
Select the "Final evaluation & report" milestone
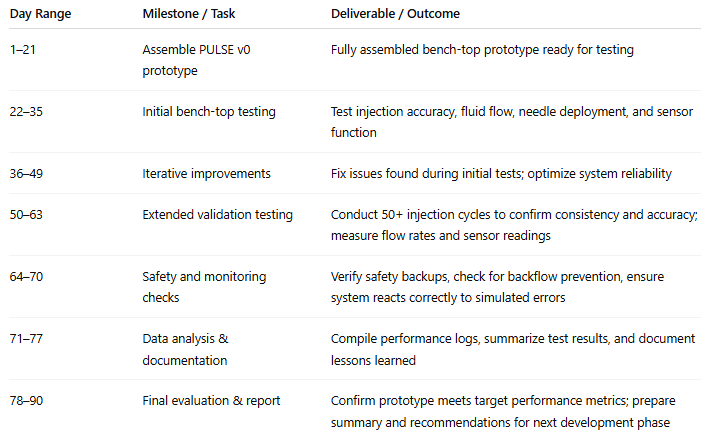coord(211,401)
